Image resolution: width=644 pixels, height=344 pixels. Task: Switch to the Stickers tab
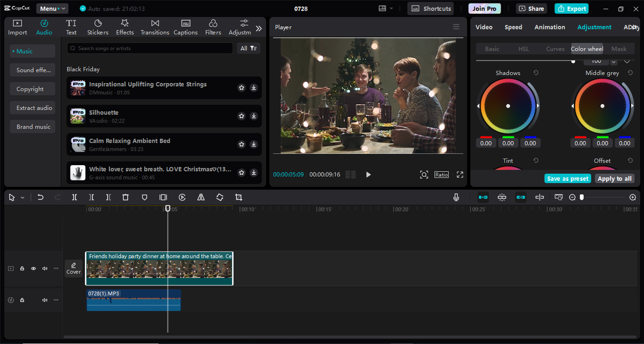(x=98, y=27)
